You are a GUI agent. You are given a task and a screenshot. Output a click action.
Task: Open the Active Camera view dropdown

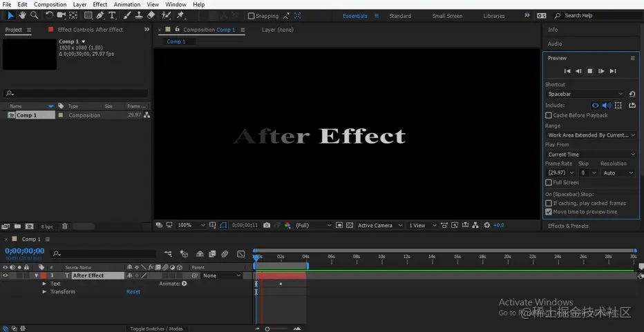pyautogui.click(x=380, y=225)
